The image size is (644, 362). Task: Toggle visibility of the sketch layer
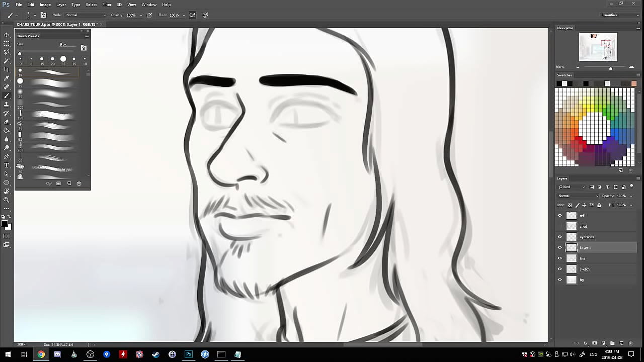point(559,269)
